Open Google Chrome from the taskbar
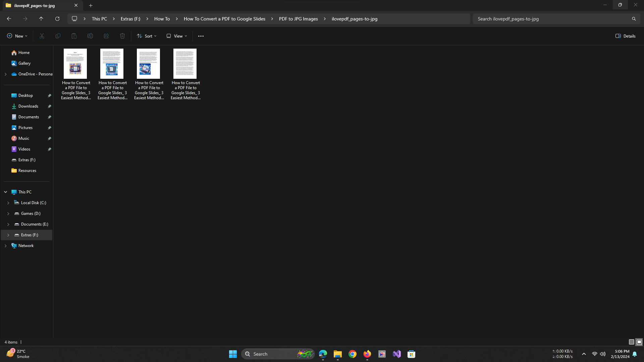644x362 pixels. (x=353, y=354)
